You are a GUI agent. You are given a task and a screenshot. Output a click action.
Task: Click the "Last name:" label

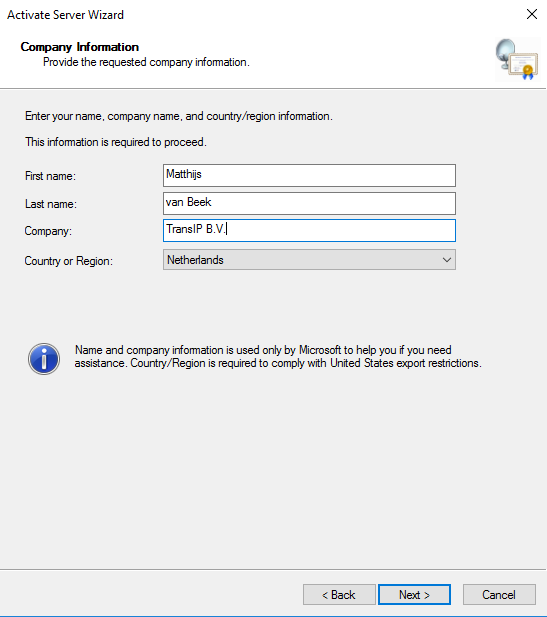pyautogui.click(x=51, y=204)
